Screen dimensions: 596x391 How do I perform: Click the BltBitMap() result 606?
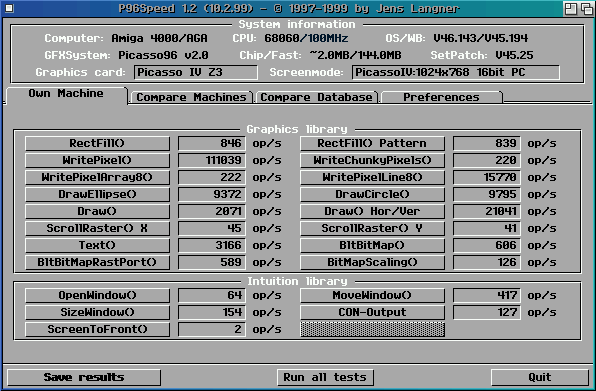pyautogui.click(x=487, y=245)
